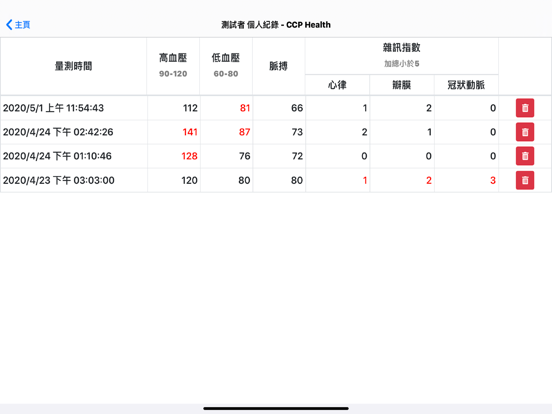Click the pulse value 66
The height and width of the screenshot is (414, 552).
[x=297, y=108]
